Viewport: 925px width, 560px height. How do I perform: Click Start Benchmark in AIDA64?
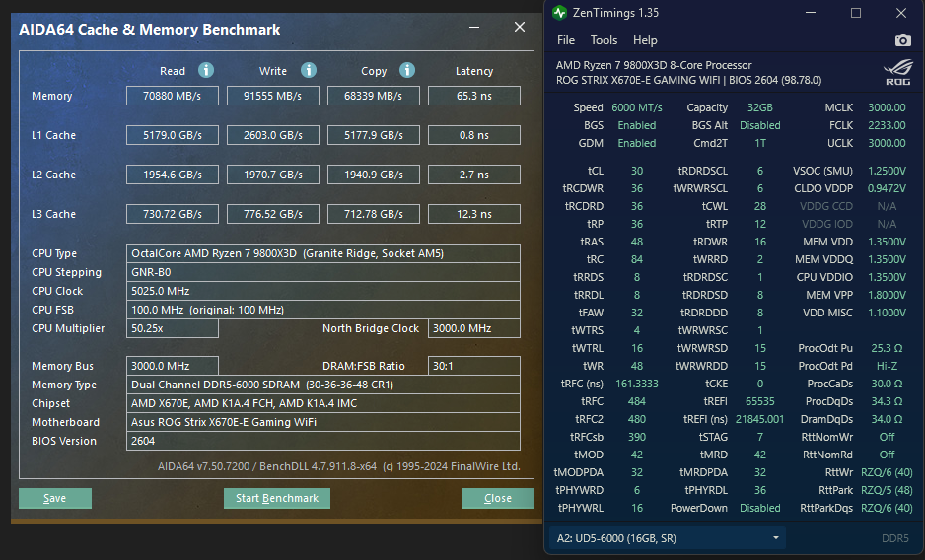tap(277, 498)
